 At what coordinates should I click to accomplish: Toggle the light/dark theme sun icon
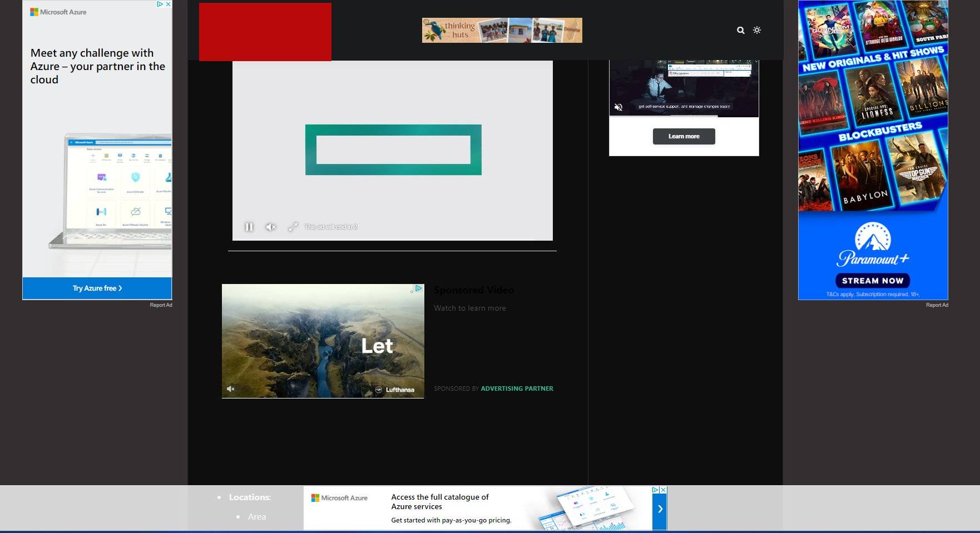coord(757,30)
